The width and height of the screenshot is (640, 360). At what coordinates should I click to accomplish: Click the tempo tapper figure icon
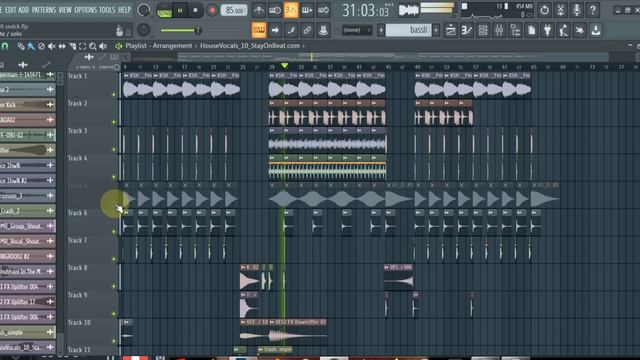[564, 30]
